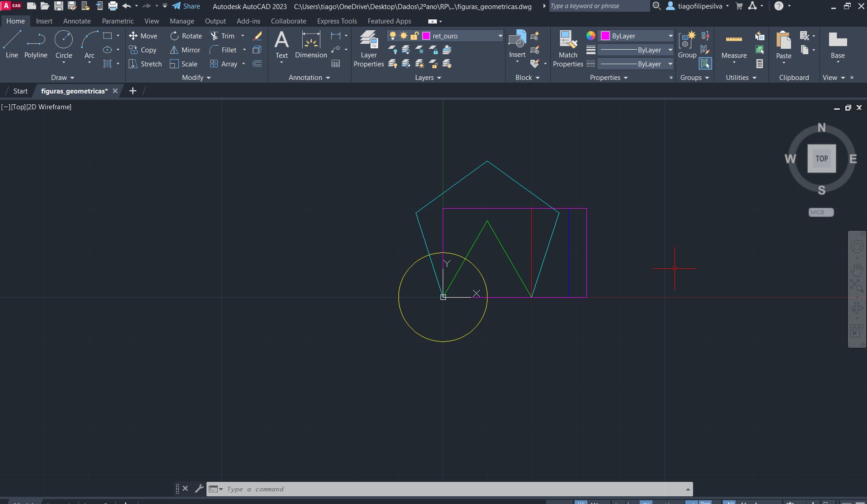Choose the Rotate tool

pos(186,36)
